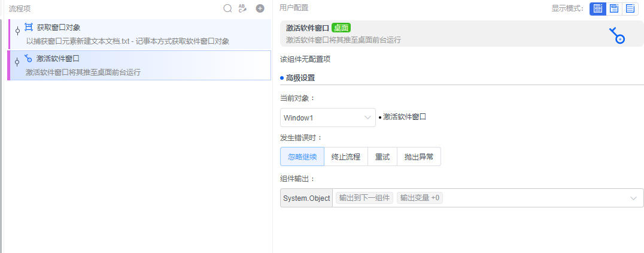Select the 激活软件窗口 flow step

pyautogui.click(x=139, y=65)
